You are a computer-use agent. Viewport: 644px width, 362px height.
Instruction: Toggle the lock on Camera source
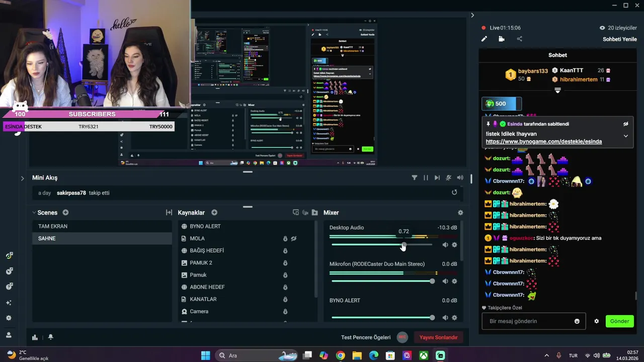(285, 311)
